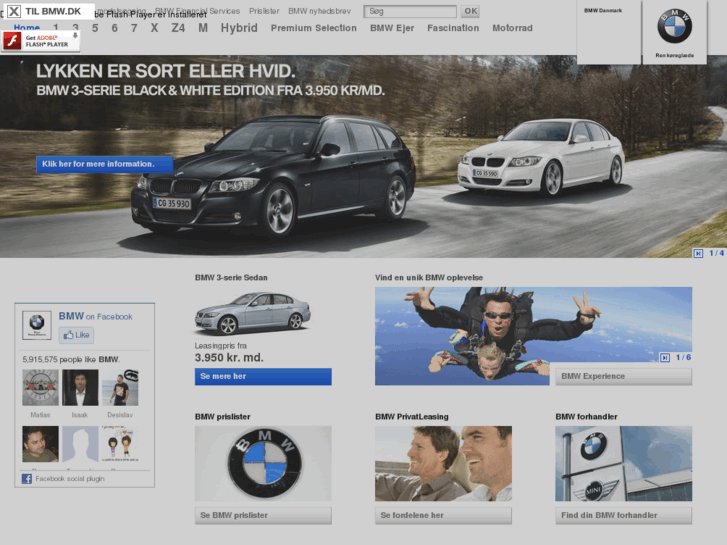727x545 pixels.
Task: Click the OK search button
Action: [x=470, y=11]
